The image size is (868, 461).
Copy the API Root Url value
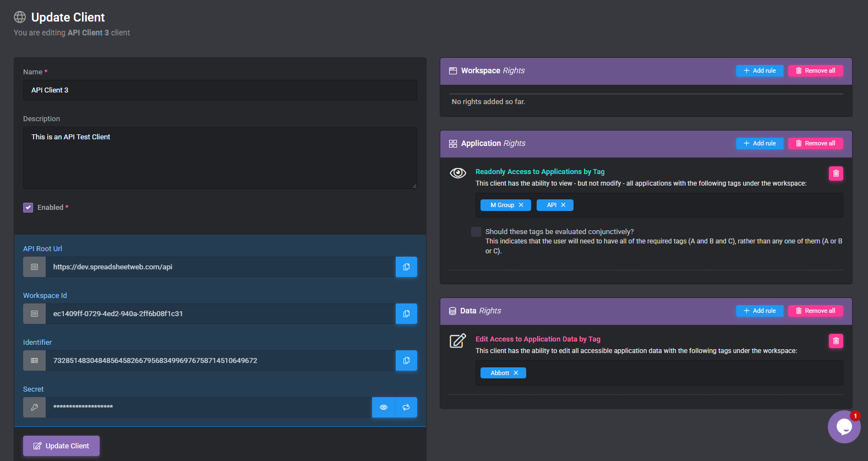point(406,267)
